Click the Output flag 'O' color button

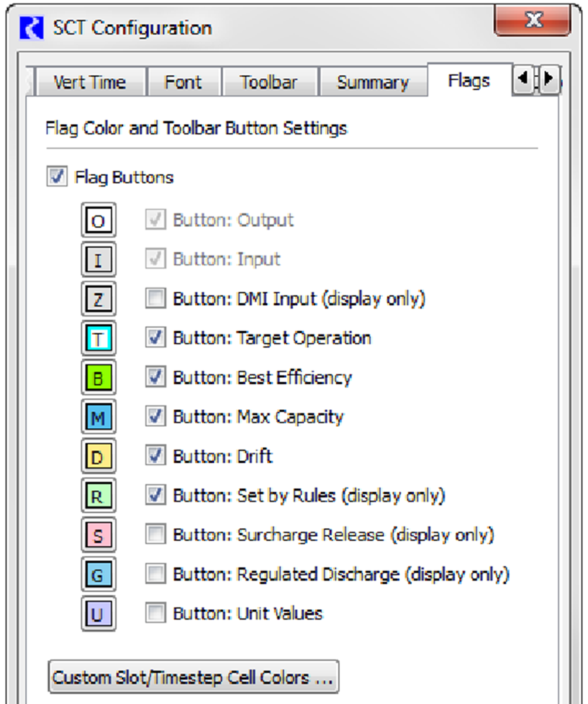98,220
